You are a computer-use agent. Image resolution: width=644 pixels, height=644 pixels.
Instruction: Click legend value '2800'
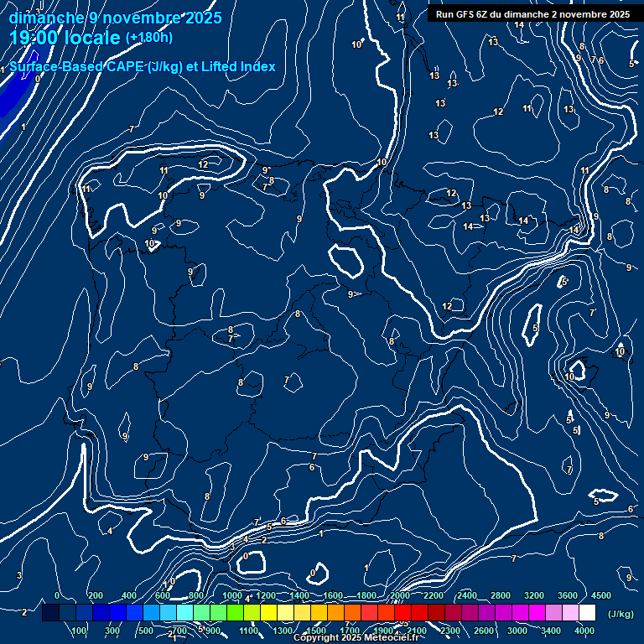click(x=501, y=595)
